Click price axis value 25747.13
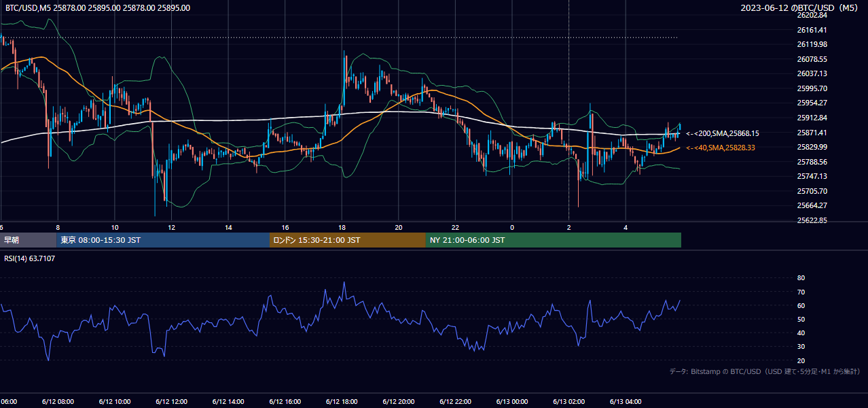This screenshot has height=408, width=868. [812, 176]
